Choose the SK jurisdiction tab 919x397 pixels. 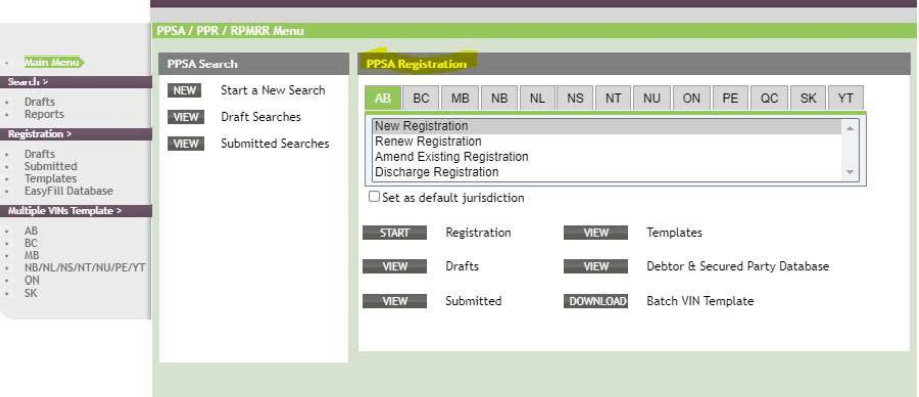[808, 98]
